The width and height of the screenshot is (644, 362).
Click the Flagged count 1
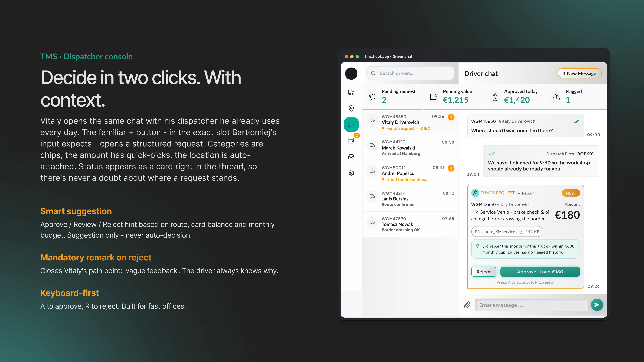[x=568, y=100]
